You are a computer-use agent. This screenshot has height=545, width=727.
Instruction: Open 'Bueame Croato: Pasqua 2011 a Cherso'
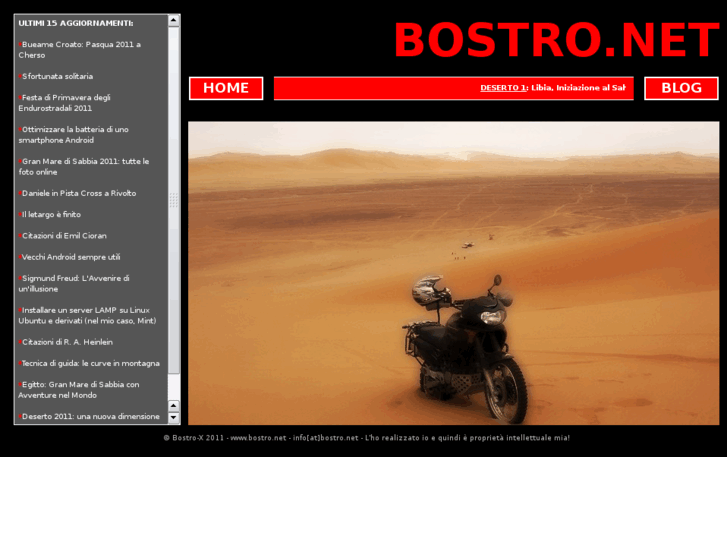80,50
